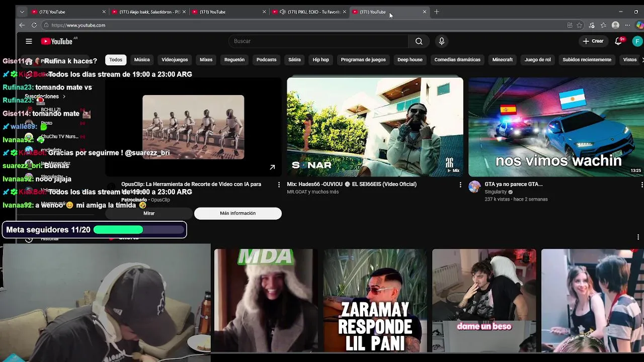Open the Copilot sidebar icon
The image size is (644, 362).
point(639,25)
